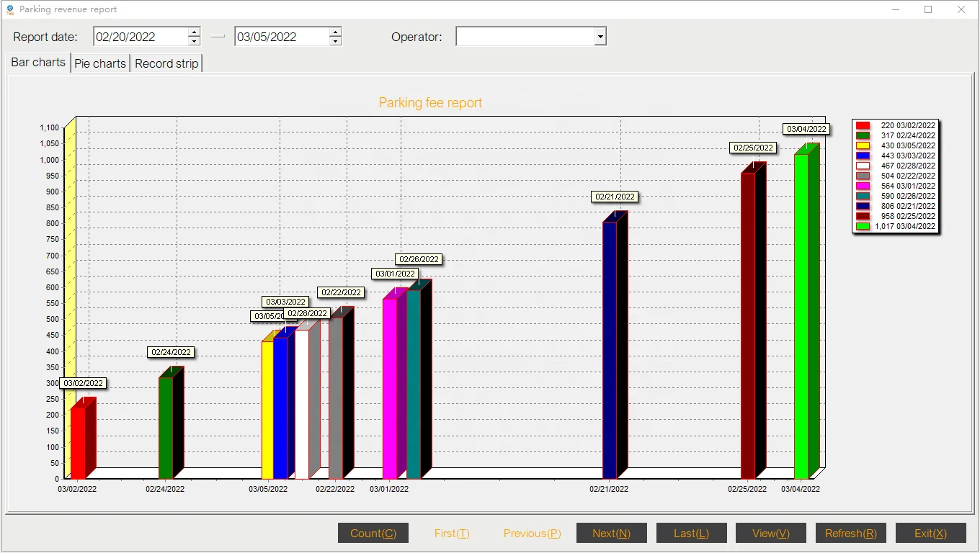Decrease the start date with down arrow
This screenshot has height=553, width=980.
click(x=194, y=41)
